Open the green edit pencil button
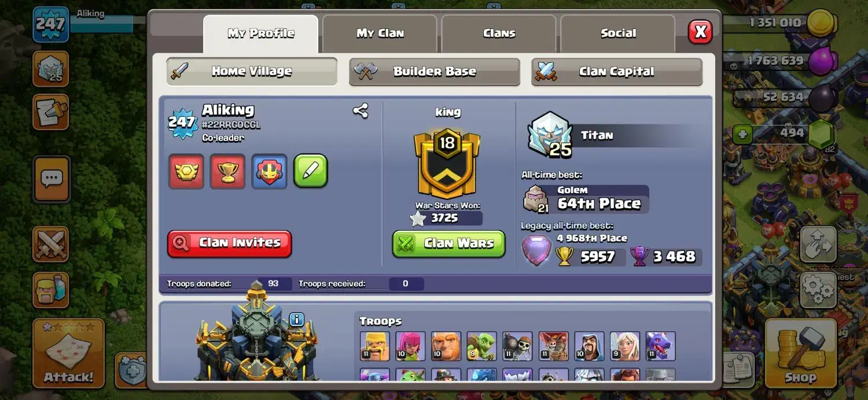This screenshot has width=868, height=400. (311, 171)
